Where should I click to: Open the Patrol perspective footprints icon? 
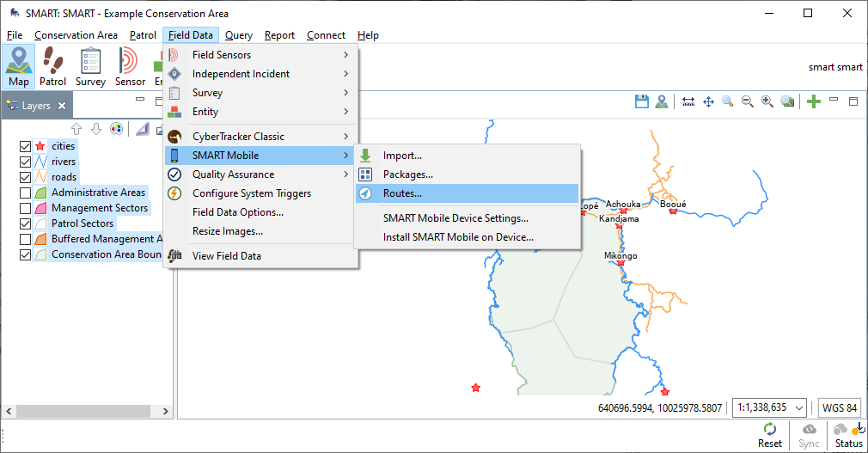52,66
